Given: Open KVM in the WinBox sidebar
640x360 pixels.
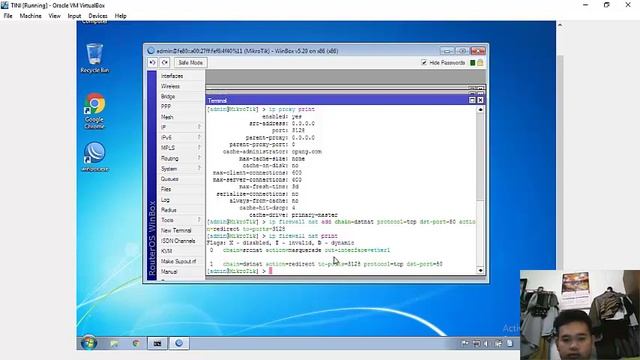Looking at the screenshot, I should [167, 251].
